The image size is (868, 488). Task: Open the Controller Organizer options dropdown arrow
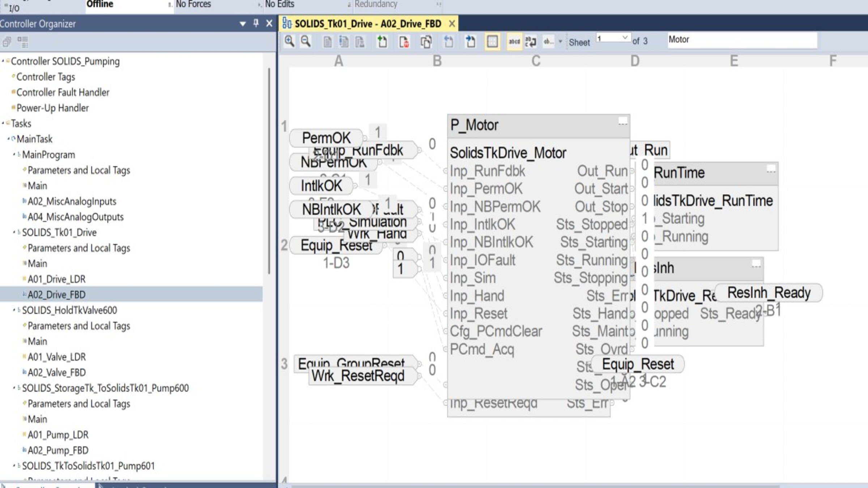243,24
